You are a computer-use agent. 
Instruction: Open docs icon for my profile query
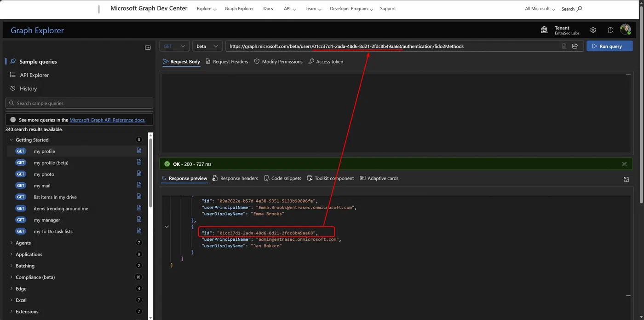point(139,151)
